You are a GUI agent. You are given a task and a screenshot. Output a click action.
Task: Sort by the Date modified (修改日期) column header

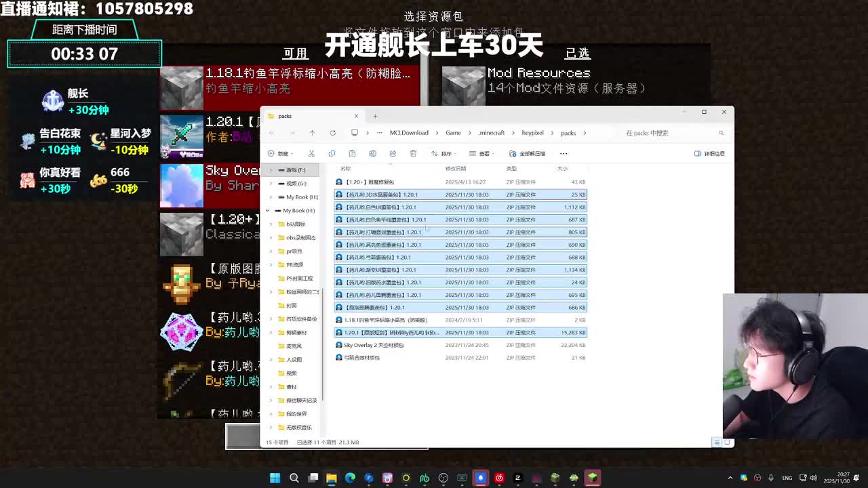coord(455,168)
